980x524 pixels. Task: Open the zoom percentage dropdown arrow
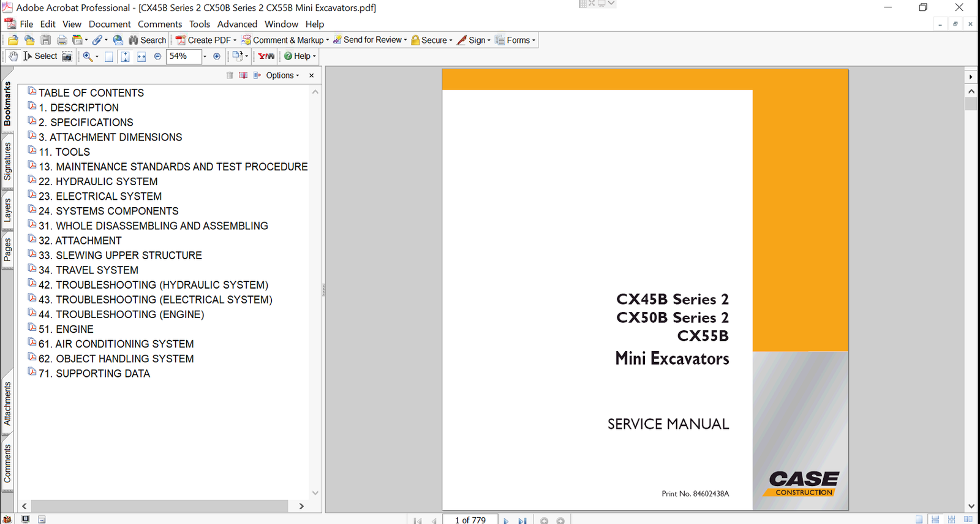[205, 56]
